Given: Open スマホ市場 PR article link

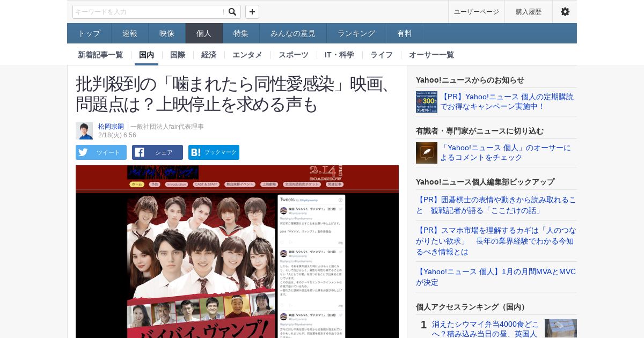Looking at the screenshot, I should (496, 241).
